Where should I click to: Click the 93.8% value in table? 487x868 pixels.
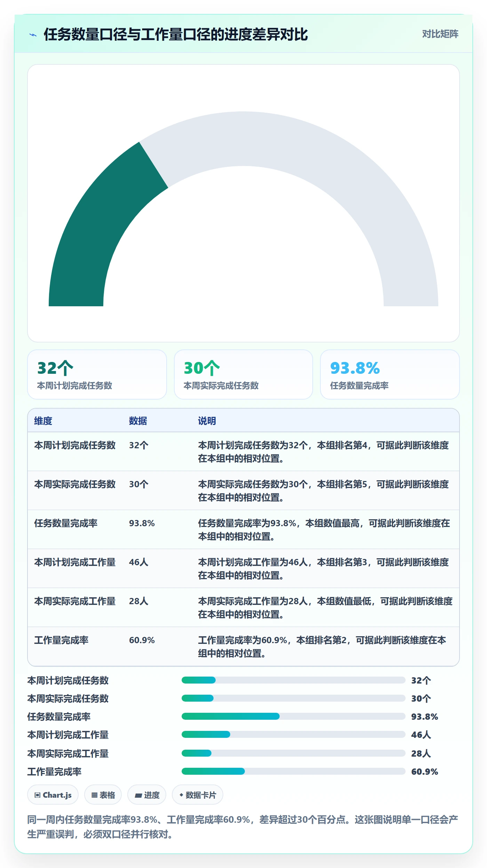[142, 523]
